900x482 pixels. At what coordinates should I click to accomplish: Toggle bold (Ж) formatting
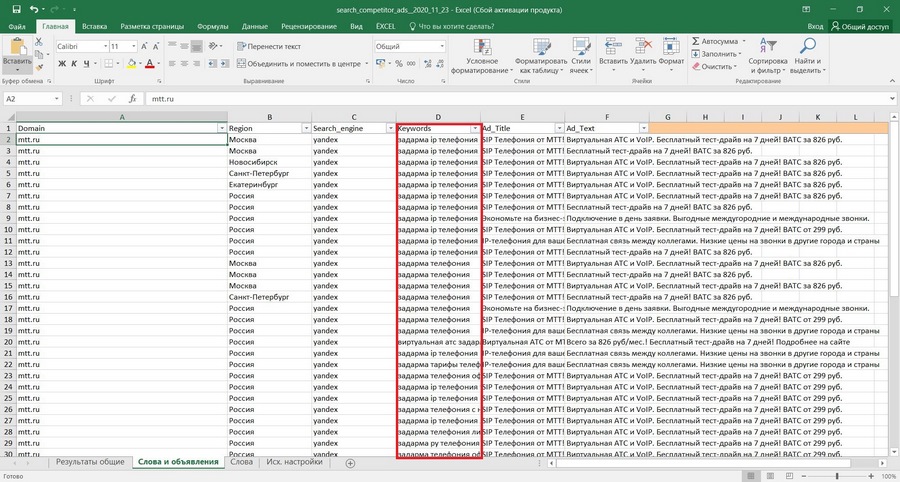tap(62, 64)
